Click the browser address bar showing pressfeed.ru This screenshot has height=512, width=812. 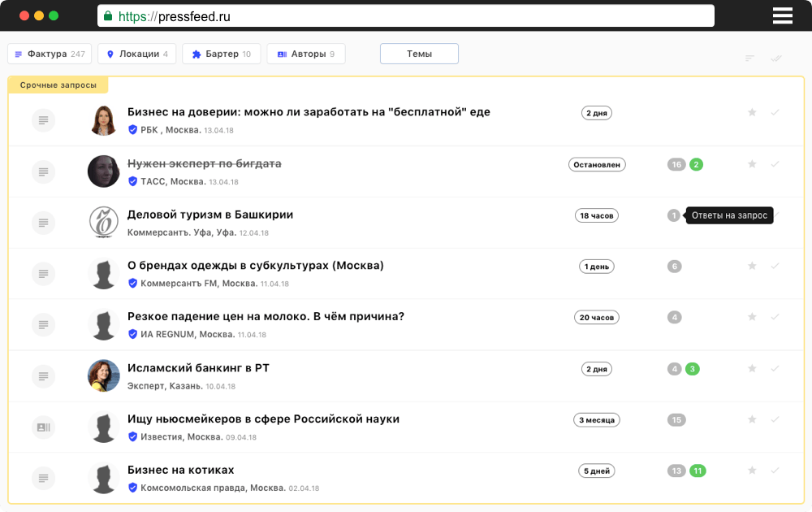pyautogui.click(x=406, y=16)
